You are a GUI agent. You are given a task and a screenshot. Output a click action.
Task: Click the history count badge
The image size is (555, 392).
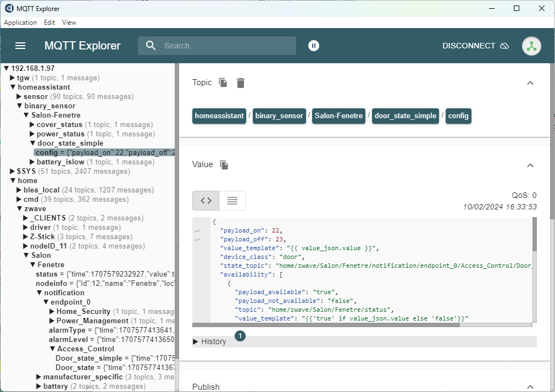pos(240,336)
